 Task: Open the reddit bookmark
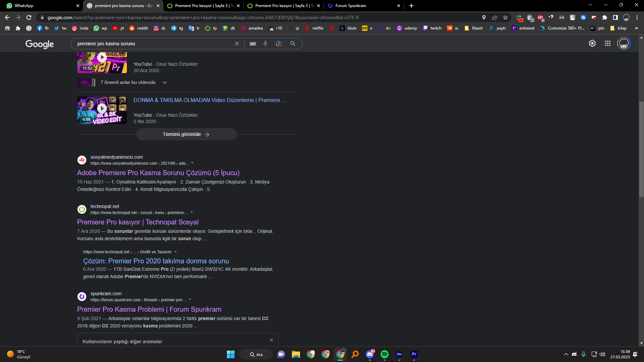tap(139, 28)
